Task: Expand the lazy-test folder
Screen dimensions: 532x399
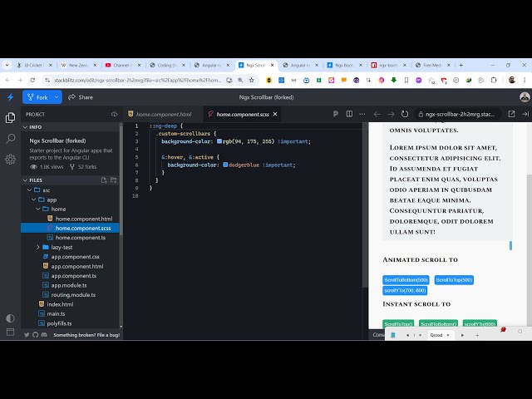Action: pyautogui.click(x=38, y=247)
